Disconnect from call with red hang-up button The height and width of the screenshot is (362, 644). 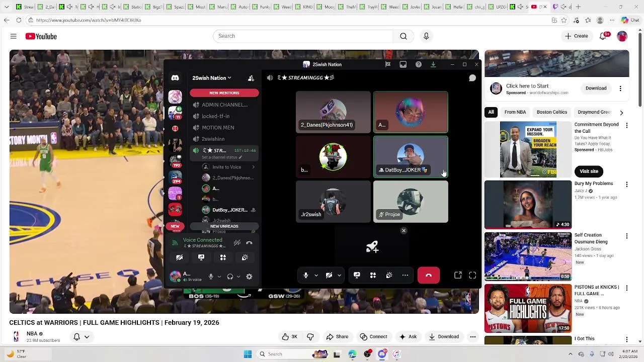tap(429, 275)
